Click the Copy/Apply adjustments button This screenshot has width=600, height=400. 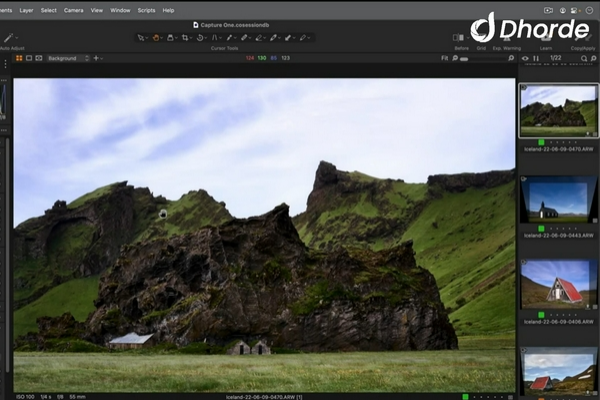click(582, 38)
